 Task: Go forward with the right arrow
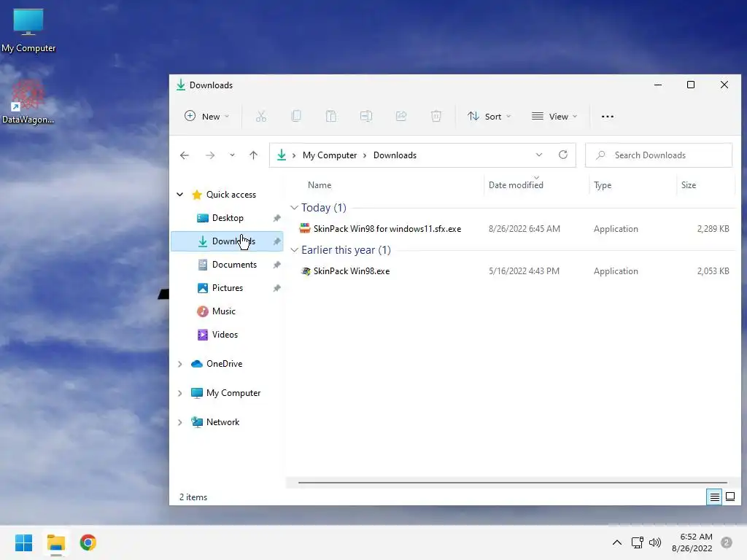210,155
